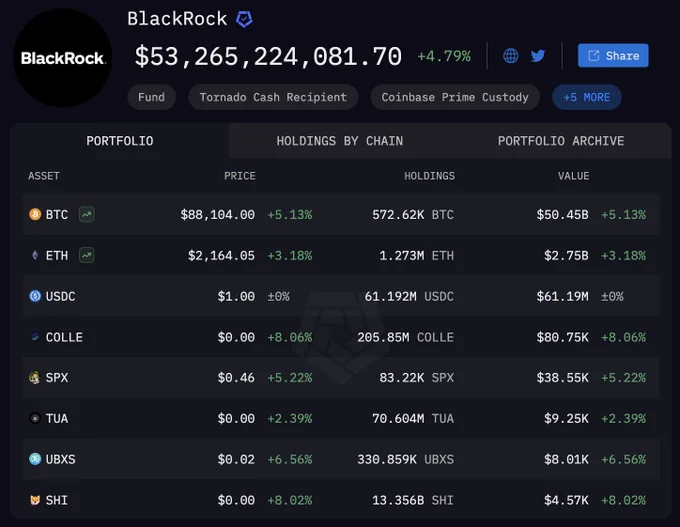Select the TUA asset name
Image resolution: width=680 pixels, height=527 pixels.
[57, 419]
